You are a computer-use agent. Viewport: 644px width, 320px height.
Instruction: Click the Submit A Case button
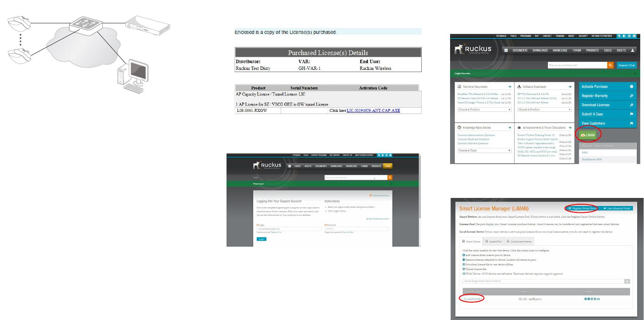(608, 114)
